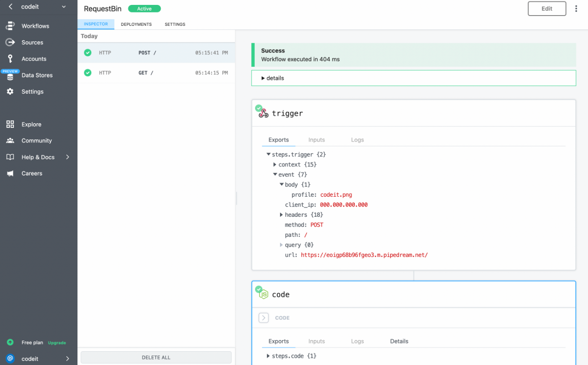The height and width of the screenshot is (365, 588).
Task: Open Sources in the sidebar
Action: (x=32, y=42)
